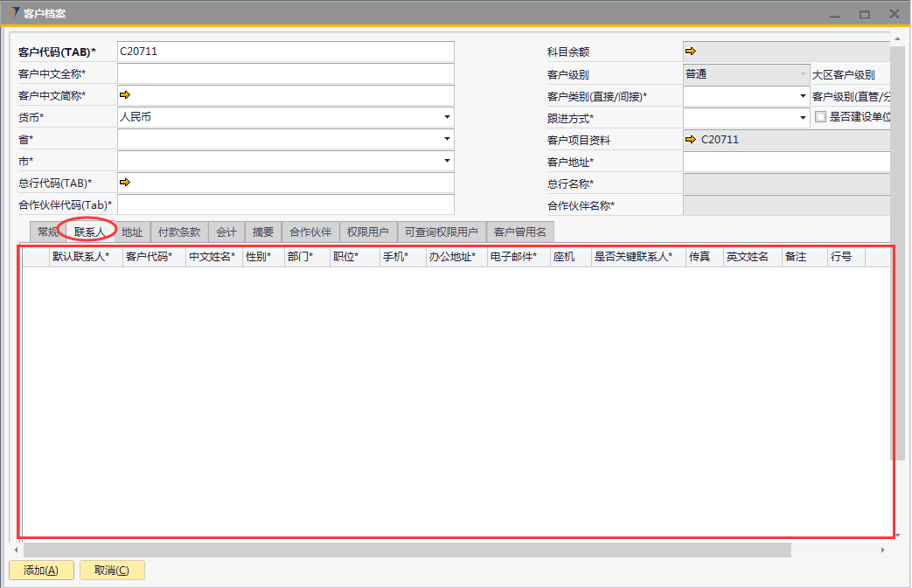Click the 是否关键联系人 column header
The image size is (912, 588).
pos(633,258)
